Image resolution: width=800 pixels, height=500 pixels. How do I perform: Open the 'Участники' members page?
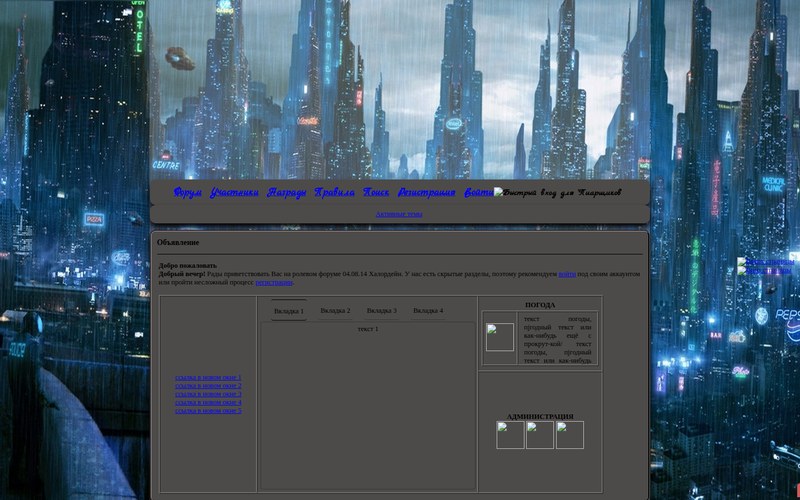click(x=234, y=192)
